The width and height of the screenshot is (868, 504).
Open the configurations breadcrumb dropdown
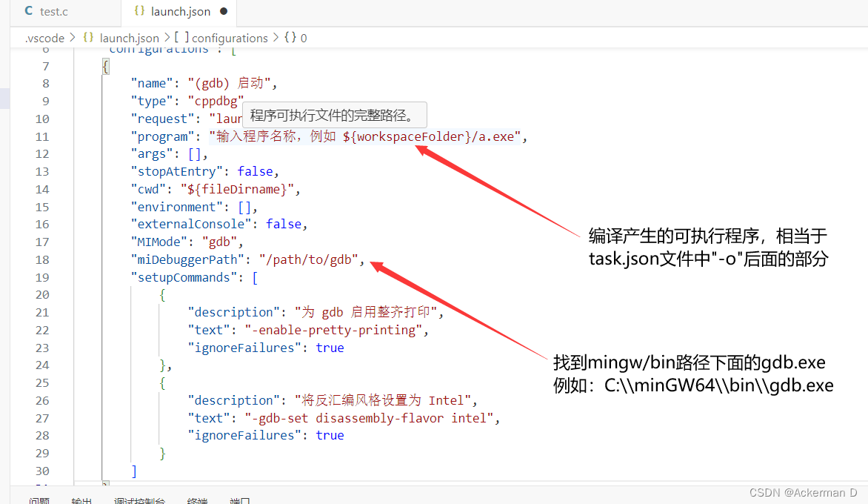(x=230, y=38)
